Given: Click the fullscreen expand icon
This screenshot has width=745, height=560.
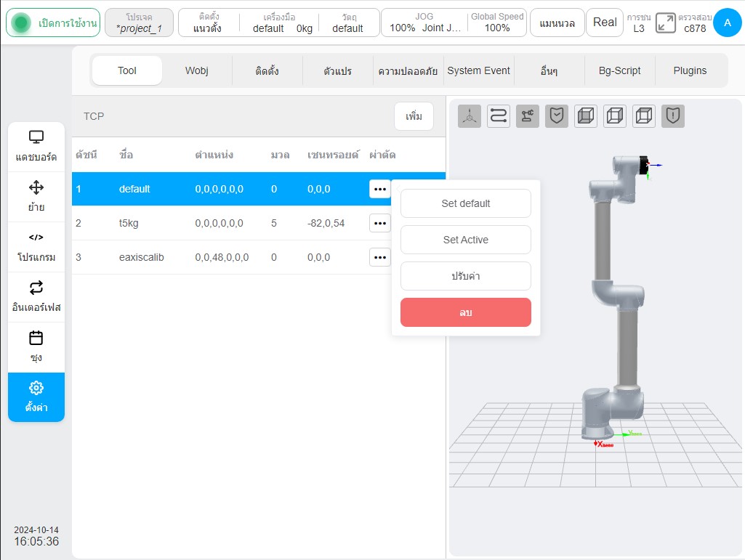Looking at the screenshot, I should pyautogui.click(x=665, y=23).
